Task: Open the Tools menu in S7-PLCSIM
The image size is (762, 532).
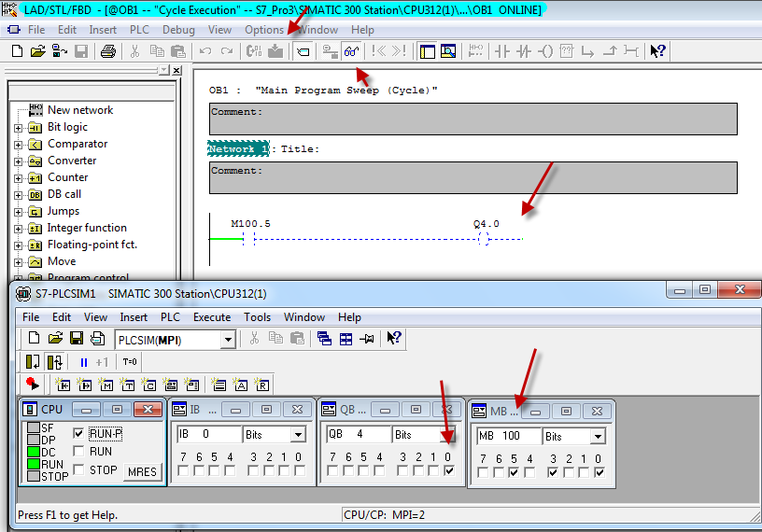Action: click(257, 317)
